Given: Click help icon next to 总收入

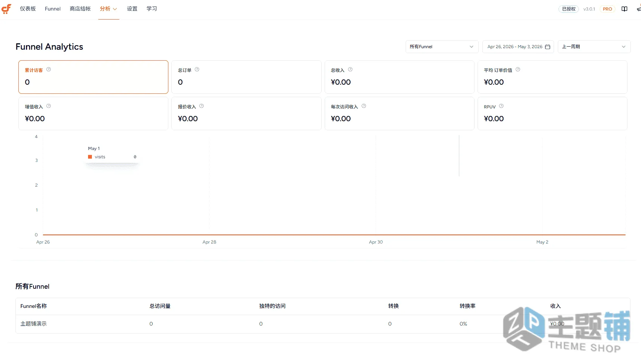Looking at the screenshot, I should point(350,70).
